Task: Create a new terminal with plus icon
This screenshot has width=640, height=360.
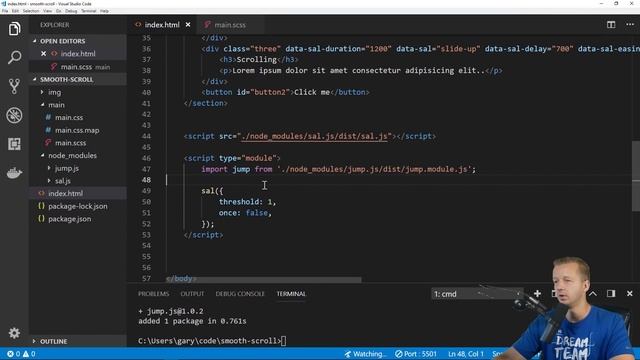Action: [x=537, y=293]
